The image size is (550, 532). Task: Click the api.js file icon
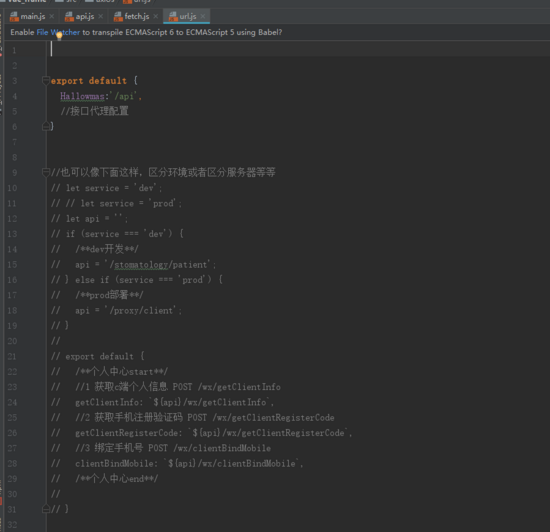tap(69, 16)
